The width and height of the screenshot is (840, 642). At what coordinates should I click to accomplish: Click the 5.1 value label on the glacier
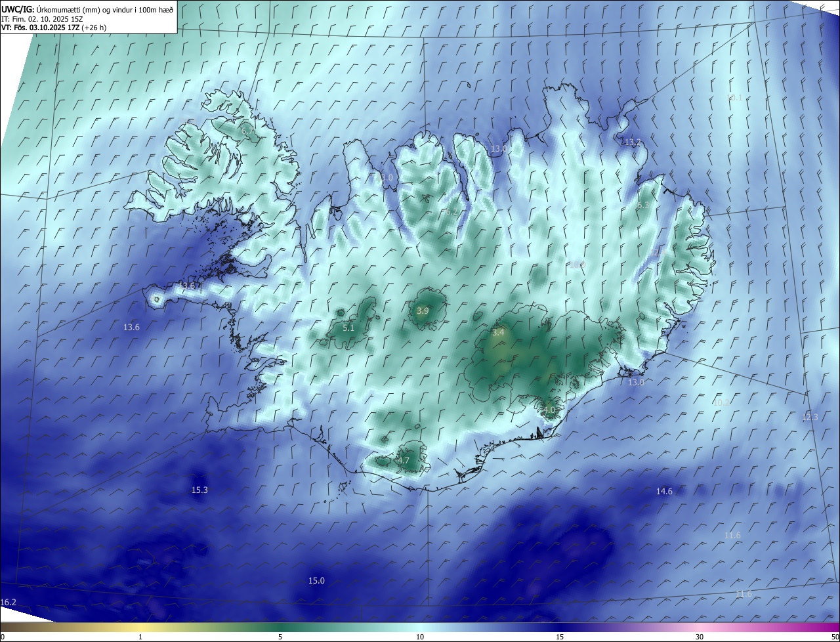coord(348,328)
